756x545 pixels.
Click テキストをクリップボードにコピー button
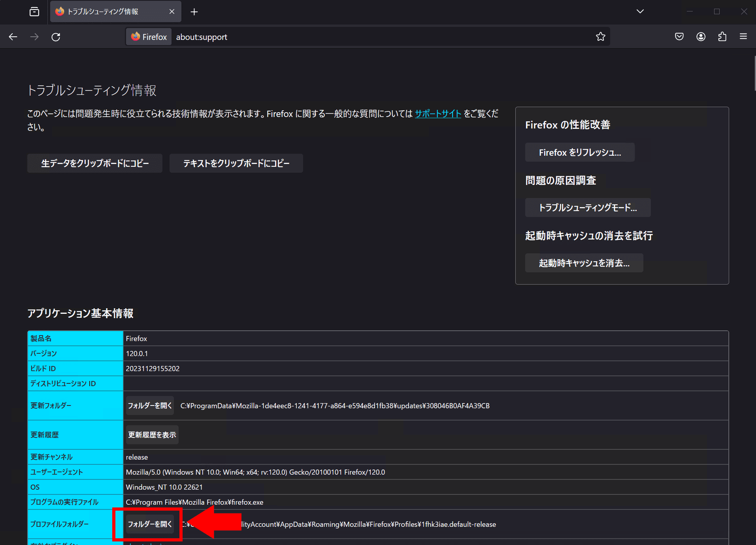236,163
